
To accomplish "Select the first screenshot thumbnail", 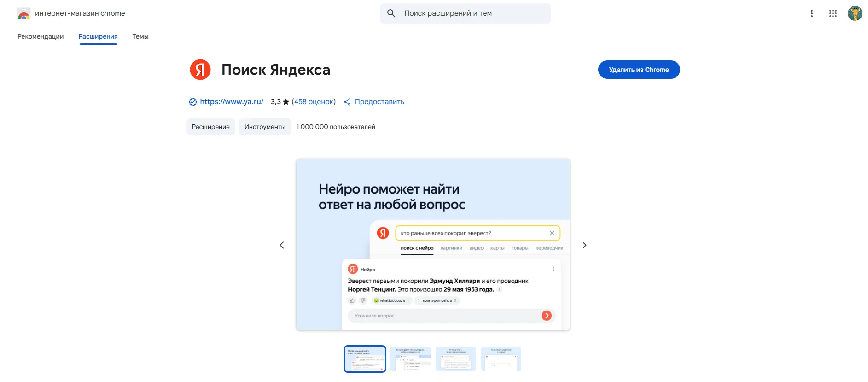I will (x=365, y=359).
